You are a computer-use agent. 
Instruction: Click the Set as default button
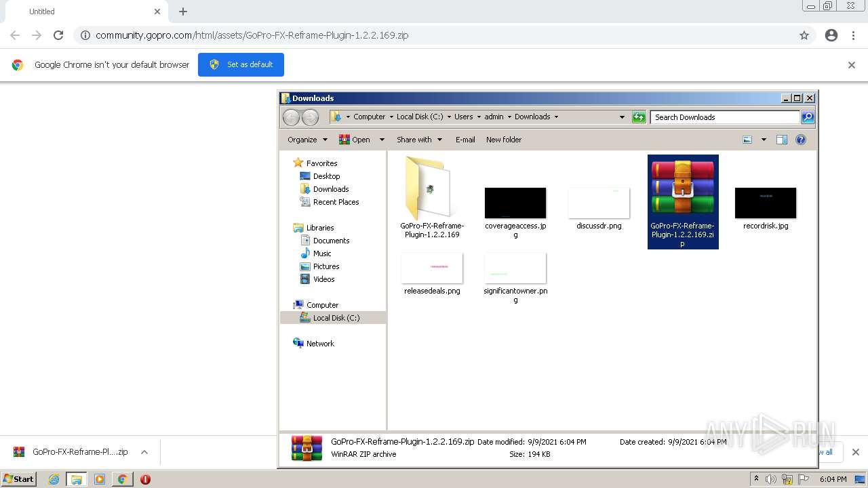pos(241,64)
